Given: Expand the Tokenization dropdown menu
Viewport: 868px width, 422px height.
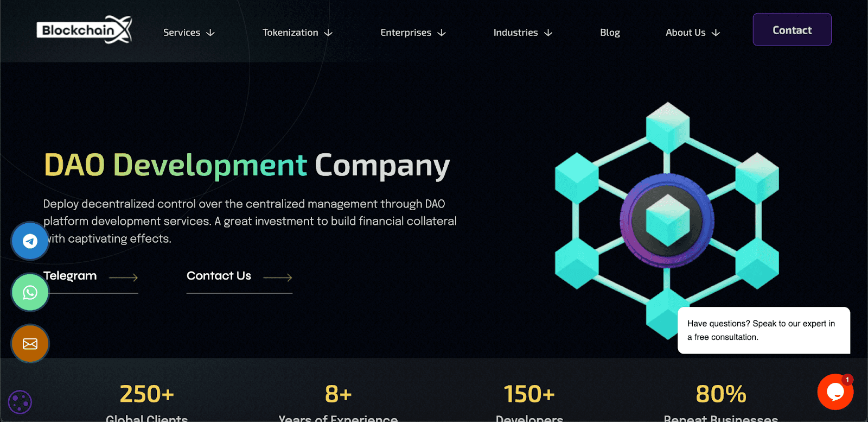Looking at the screenshot, I should (297, 33).
